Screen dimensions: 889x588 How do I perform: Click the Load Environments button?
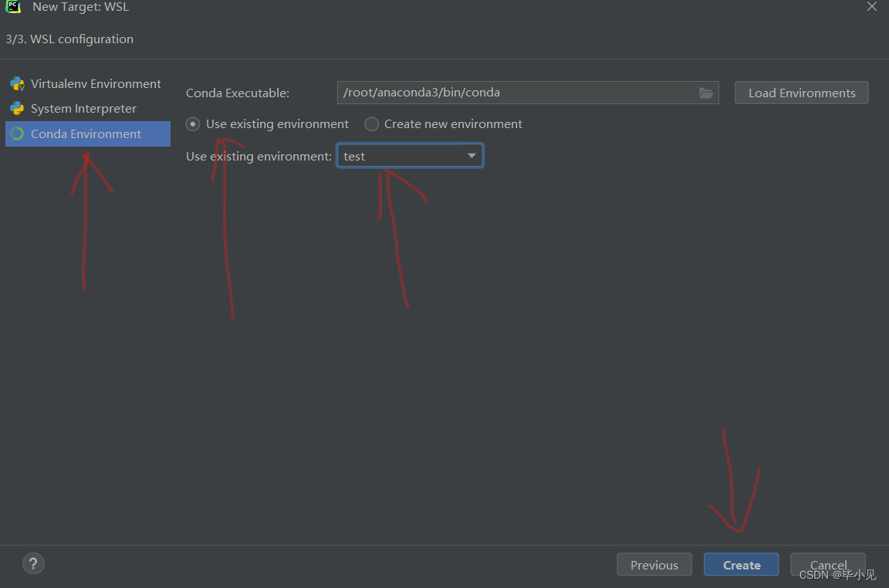801,93
